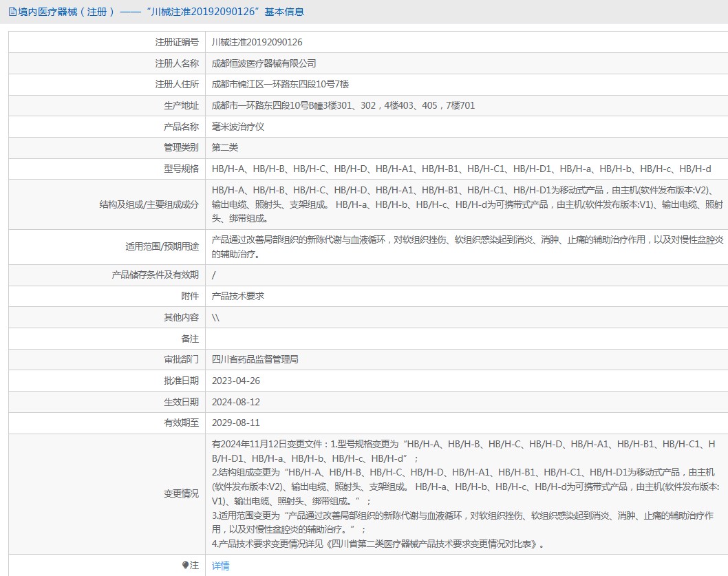Open the 详情 link

point(221,566)
